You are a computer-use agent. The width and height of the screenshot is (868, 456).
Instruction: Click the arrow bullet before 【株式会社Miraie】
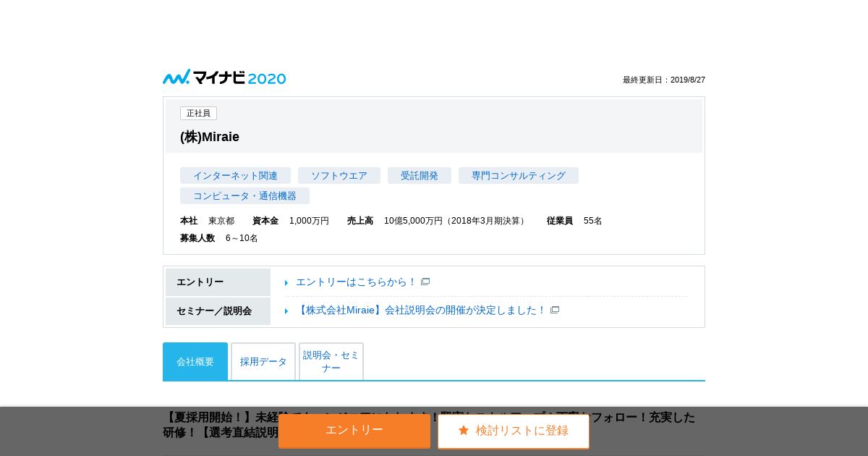[x=286, y=311]
